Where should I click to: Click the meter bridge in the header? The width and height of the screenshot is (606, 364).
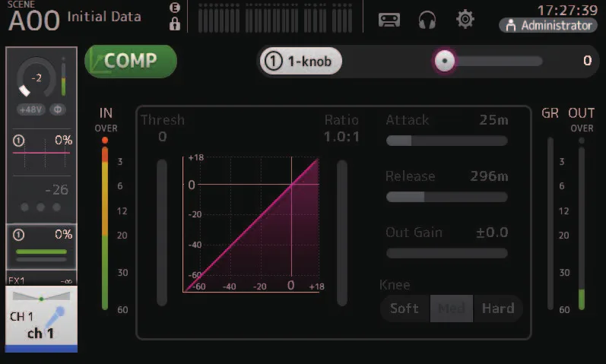(x=274, y=17)
